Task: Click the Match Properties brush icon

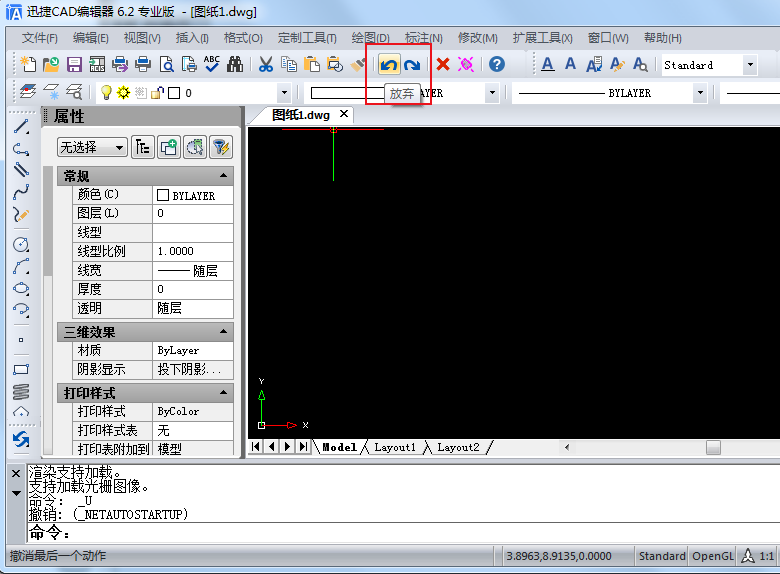Action: [357, 64]
